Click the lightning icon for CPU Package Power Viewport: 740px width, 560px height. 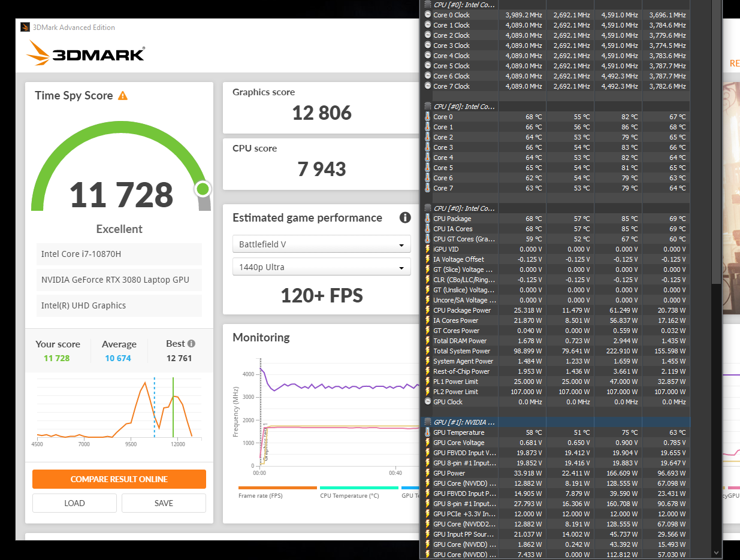coord(427,310)
